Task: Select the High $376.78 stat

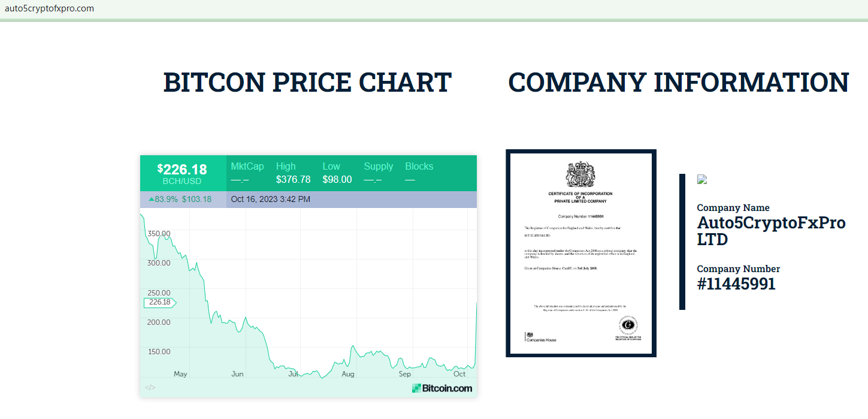Action: pos(293,173)
